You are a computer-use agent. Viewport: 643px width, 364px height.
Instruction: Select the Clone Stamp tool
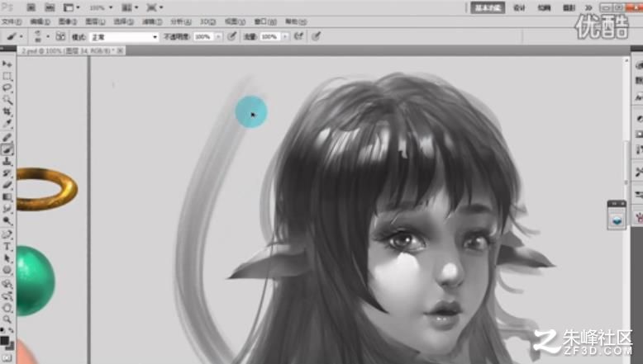7,161
